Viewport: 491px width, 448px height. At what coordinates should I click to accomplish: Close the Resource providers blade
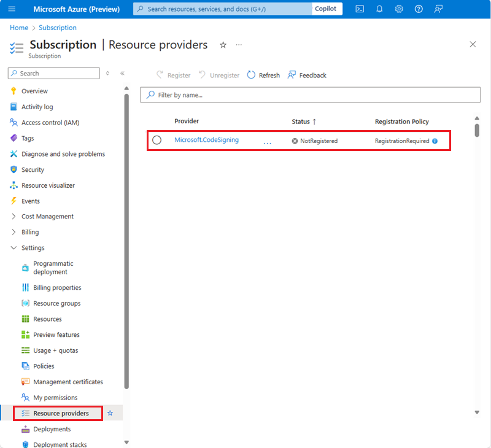(473, 44)
